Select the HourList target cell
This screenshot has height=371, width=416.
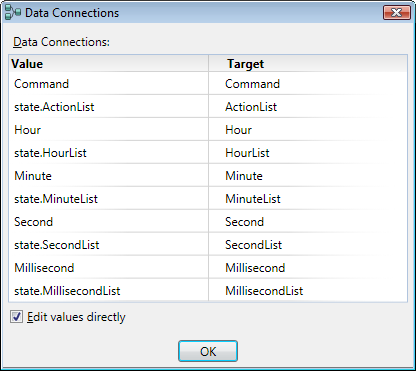coord(308,153)
